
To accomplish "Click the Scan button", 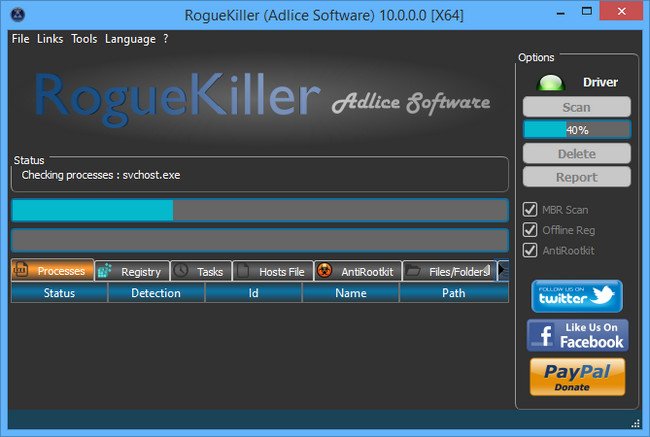I will tap(577, 107).
